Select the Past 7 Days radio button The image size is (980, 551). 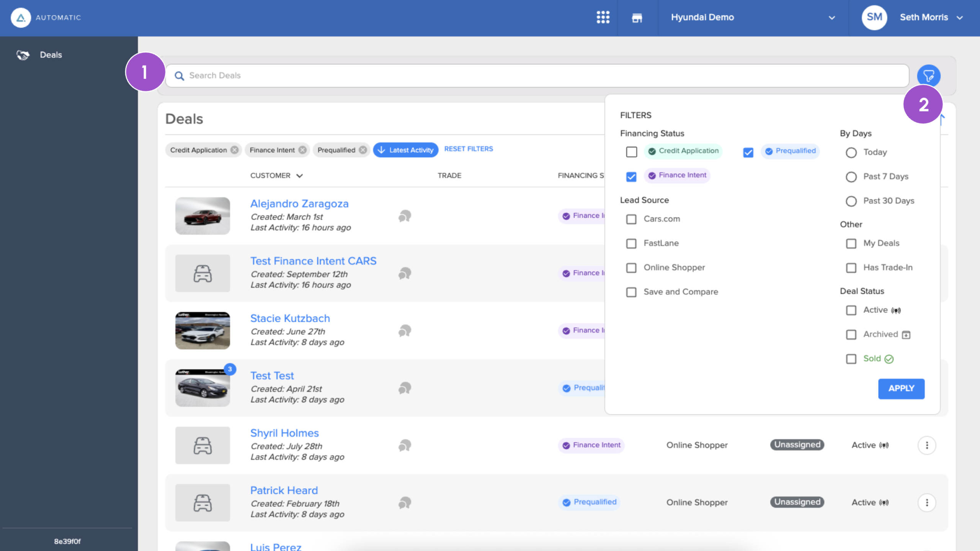click(x=851, y=177)
